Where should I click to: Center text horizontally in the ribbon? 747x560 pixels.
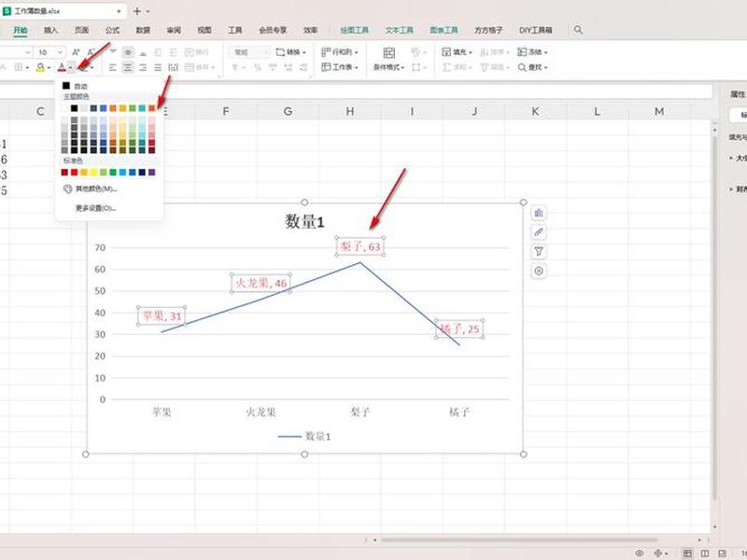[x=128, y=67]
